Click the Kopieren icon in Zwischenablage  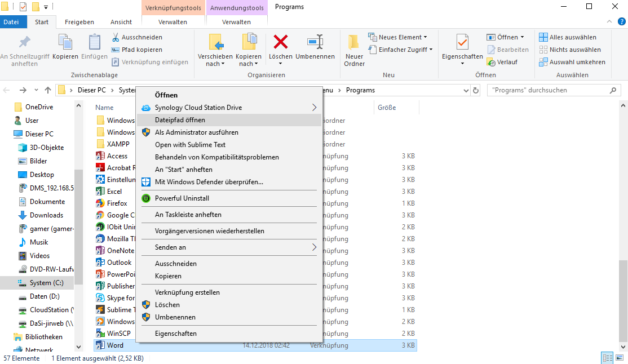click(65, 43)
